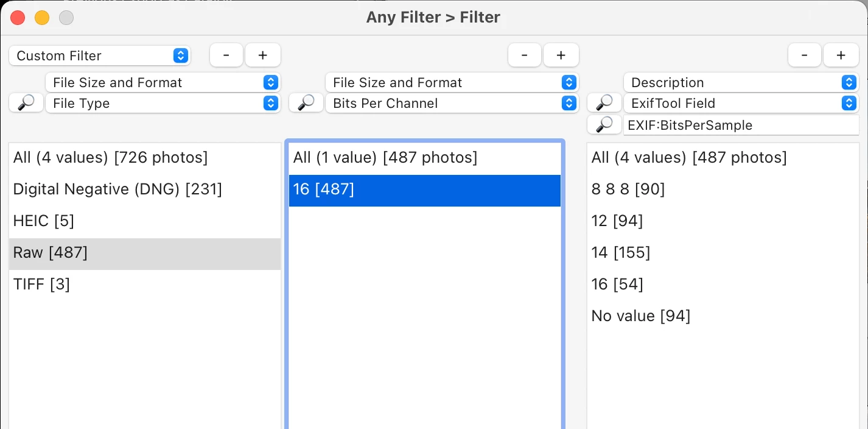
Task: Remove first filter column with minus button
Action: (226, 55)
